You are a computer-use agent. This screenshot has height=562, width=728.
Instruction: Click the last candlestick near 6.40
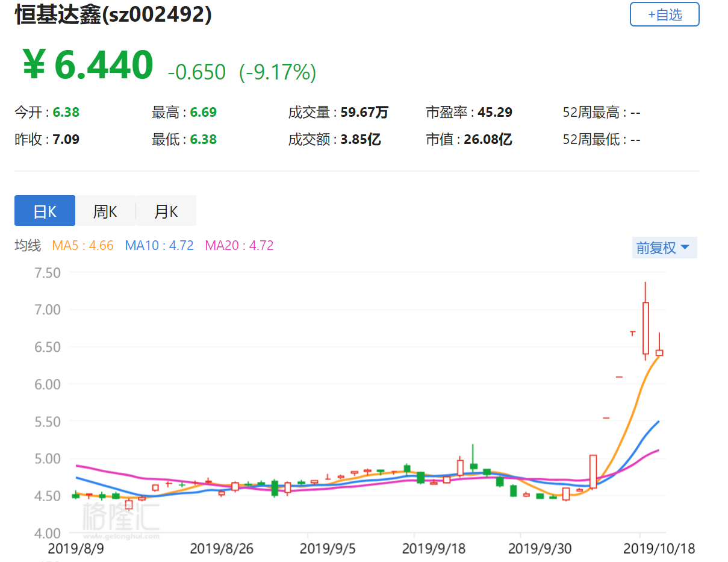[659, 352]
